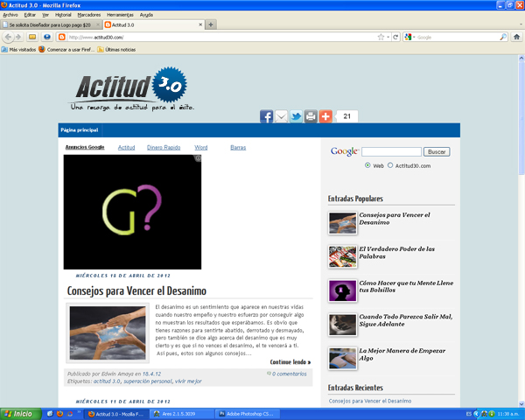This screenshot has width=525, height=420.
Task: Open the first quick launch icon next to Inicio
Action: (50, 414)
